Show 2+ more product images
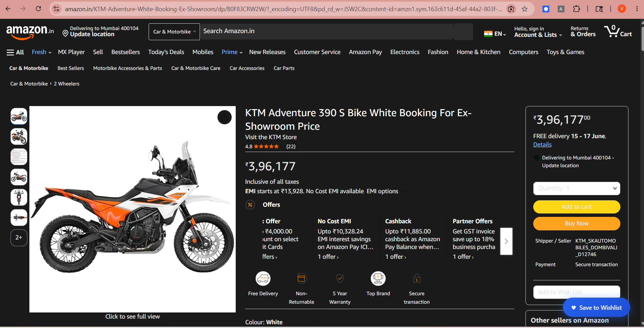Screen dimensions: 644x328 click(19, 238)
